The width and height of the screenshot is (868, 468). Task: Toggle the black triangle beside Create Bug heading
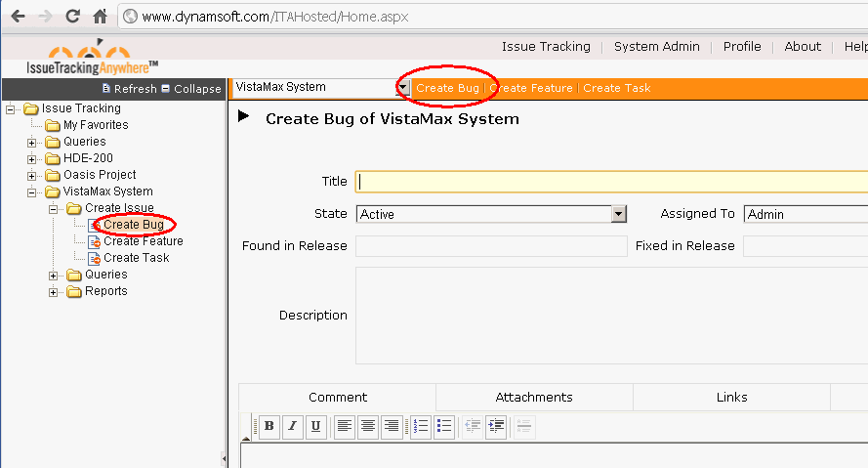(243, 116)
